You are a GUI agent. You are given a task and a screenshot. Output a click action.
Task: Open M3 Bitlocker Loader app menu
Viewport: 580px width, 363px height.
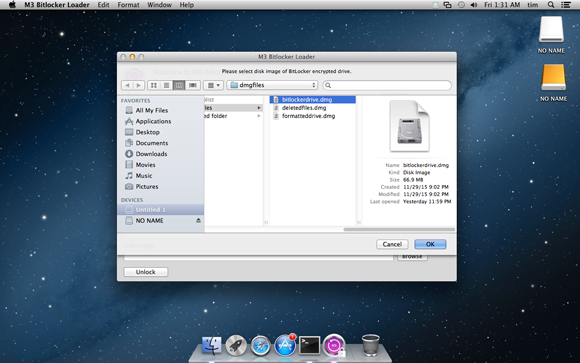[x=57, y=5]
